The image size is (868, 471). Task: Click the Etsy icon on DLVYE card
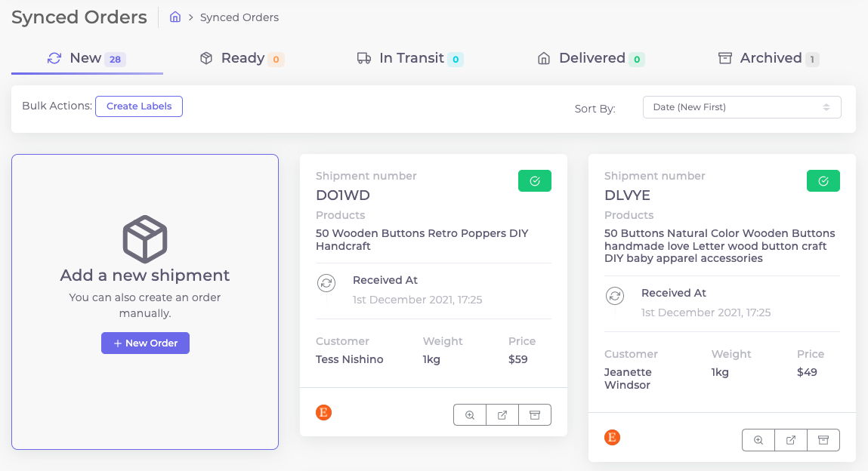click(612, 438)
